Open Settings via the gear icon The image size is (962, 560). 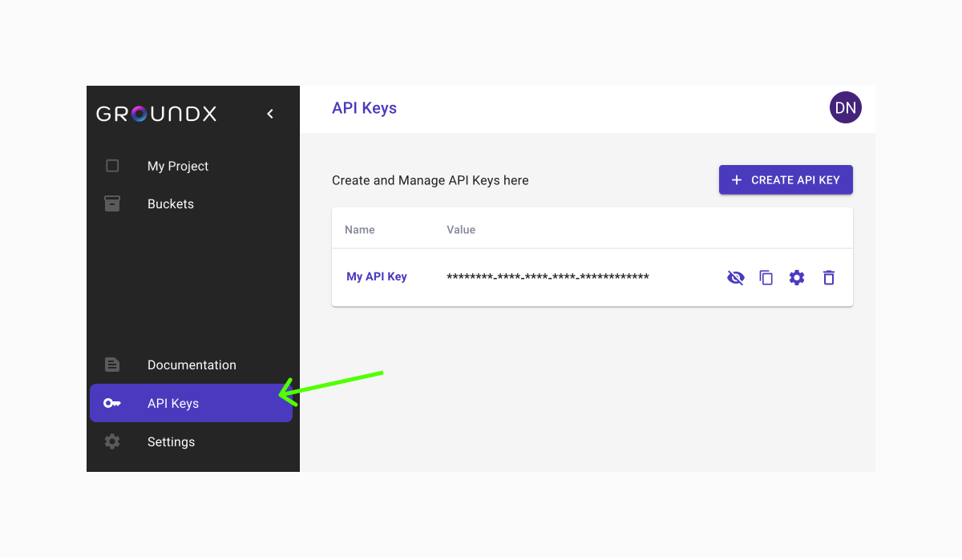[111, 441]
